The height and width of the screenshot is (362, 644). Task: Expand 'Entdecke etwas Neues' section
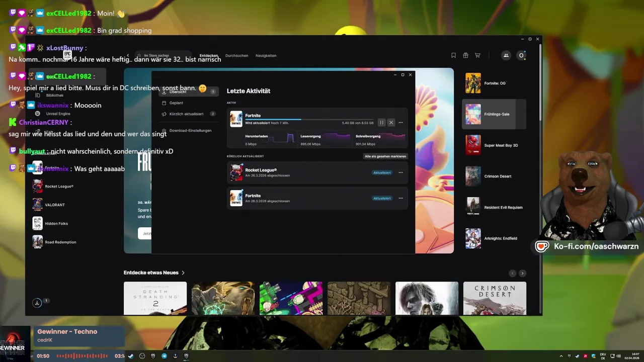154,273
